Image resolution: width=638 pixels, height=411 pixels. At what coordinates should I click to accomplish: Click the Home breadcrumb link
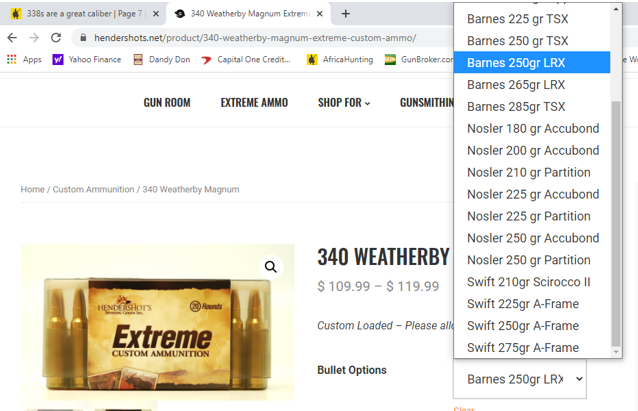point(32,189)
